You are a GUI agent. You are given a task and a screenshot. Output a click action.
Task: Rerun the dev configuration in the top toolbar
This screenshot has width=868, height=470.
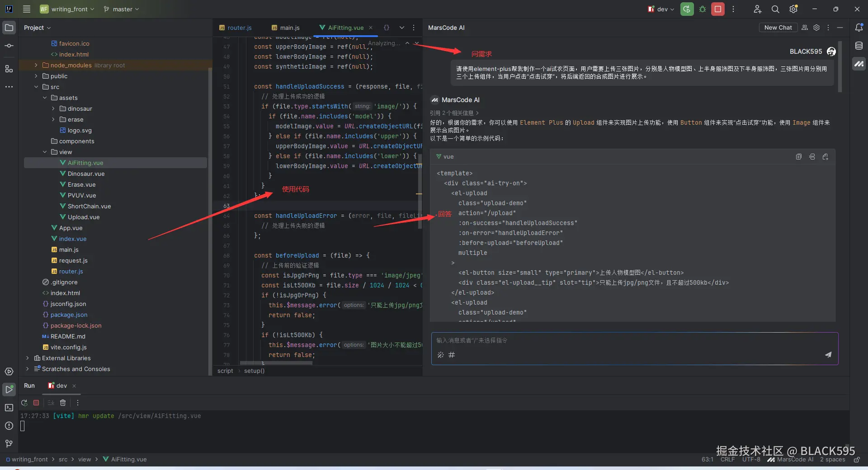tap(687, 9)
